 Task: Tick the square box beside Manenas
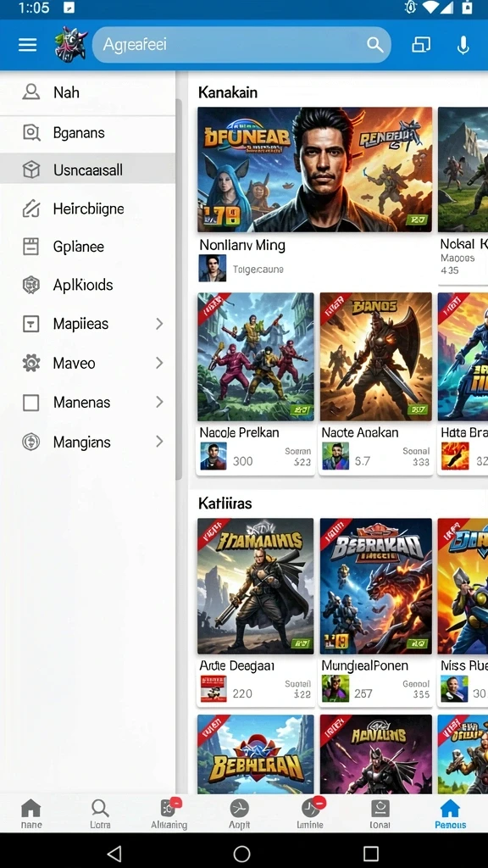[31, 403]
